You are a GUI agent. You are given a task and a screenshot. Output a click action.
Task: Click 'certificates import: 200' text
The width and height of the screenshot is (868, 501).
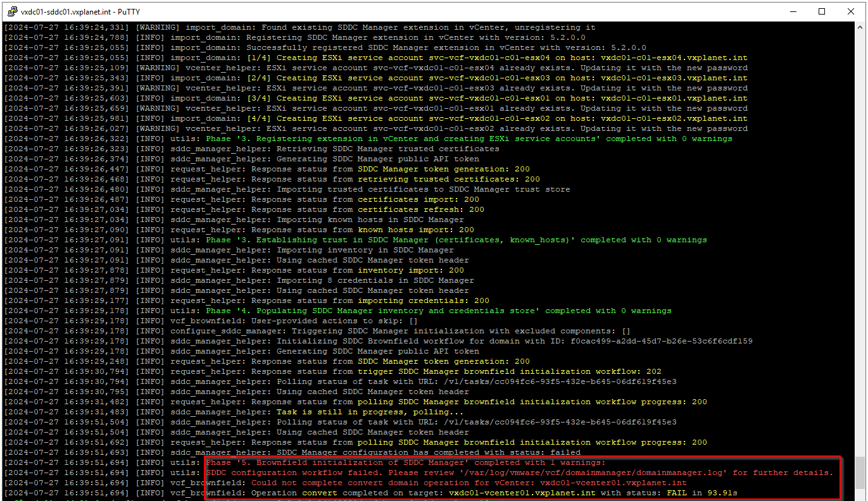pos(418,199)
